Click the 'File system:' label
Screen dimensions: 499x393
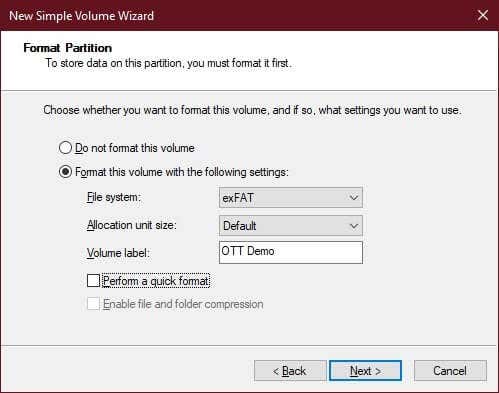[114, 197]
